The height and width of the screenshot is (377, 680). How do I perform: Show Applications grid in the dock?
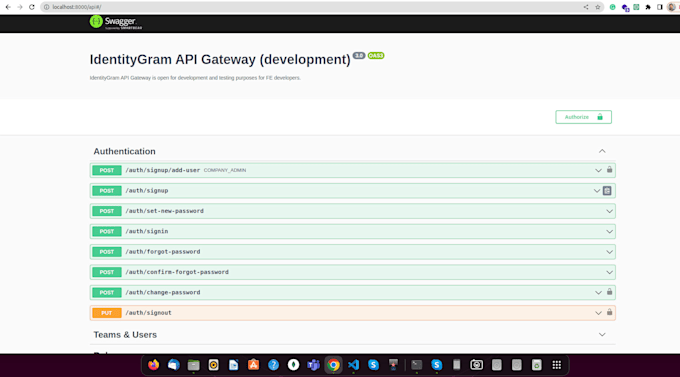(x=556, y=365)
